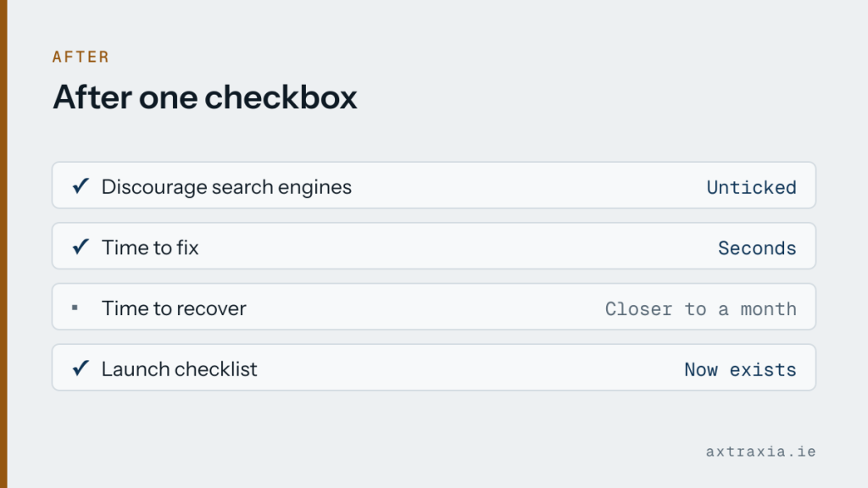Click the brown accent bar on left edge

coord(3,244)
